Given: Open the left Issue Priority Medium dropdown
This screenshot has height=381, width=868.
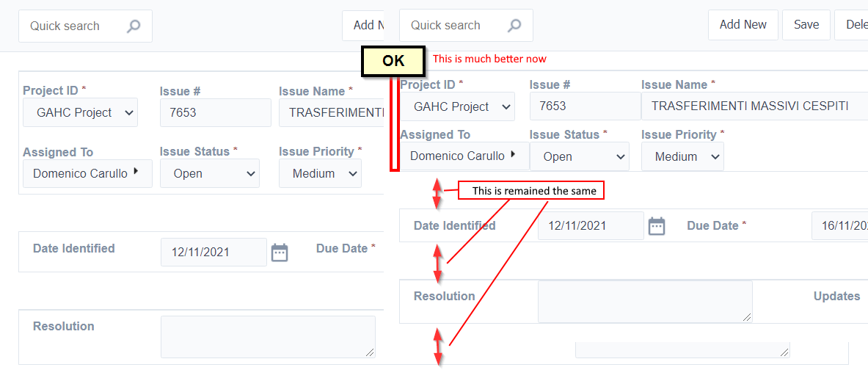Looking at the screenshot, I should pyautogui.click(x=320, y=173).
